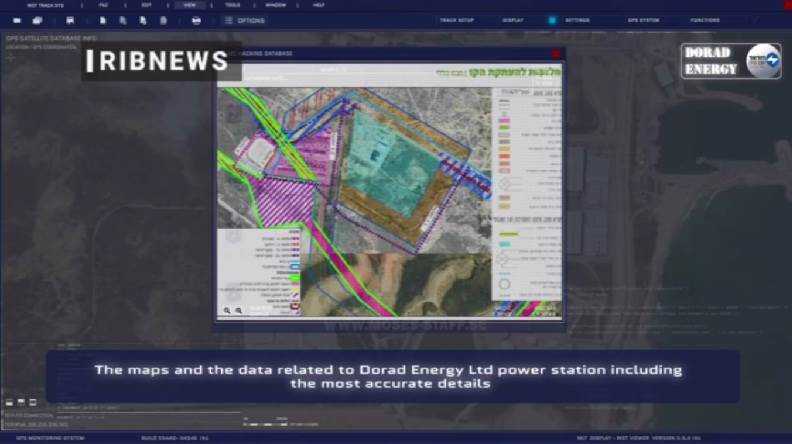Open the Tools menu
This screenshot has height=444, width=792.
(233, 5)
